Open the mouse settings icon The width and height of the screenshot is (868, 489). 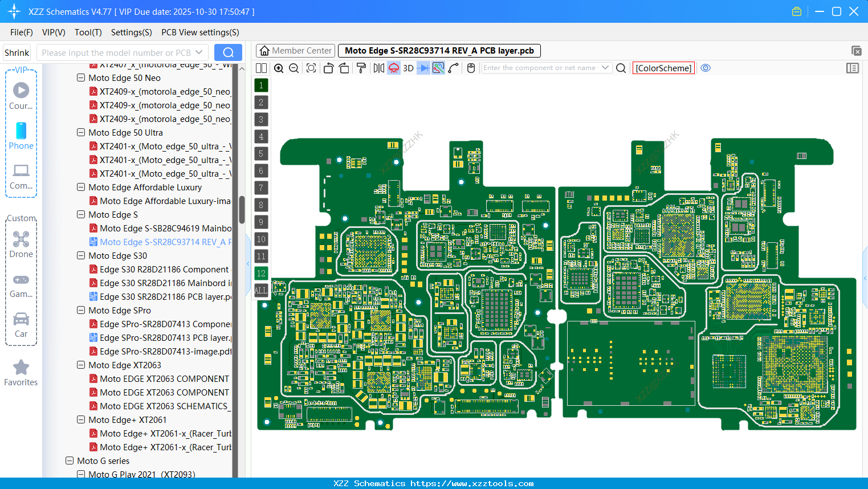click(x=471, y=68)
